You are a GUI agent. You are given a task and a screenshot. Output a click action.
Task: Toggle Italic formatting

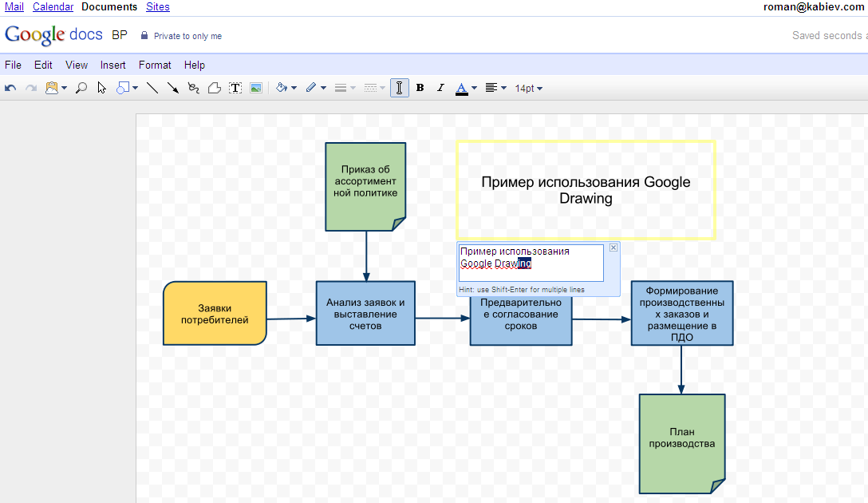tap(440, 88)
